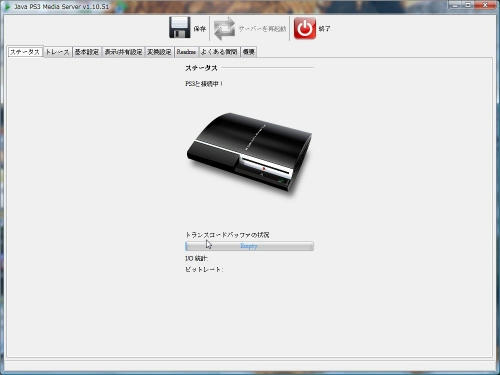
Task: Click the red power quit icon
Action: 305,28
